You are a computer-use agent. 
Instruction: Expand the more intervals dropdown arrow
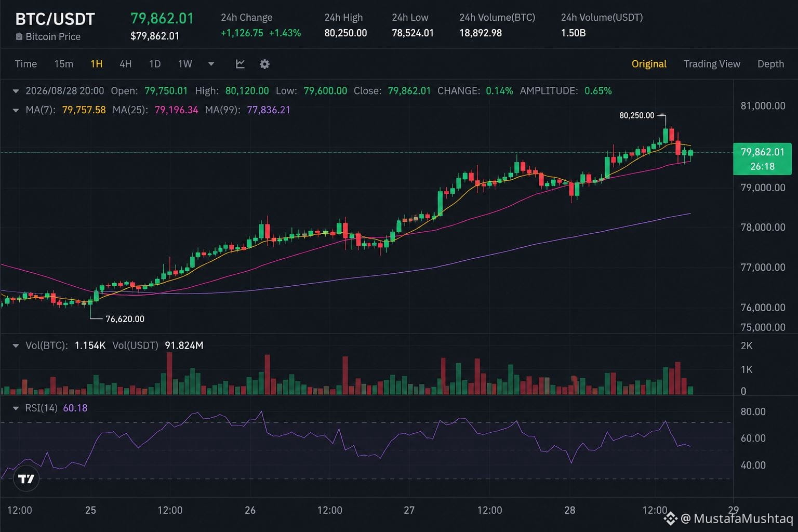pos(211,64)
